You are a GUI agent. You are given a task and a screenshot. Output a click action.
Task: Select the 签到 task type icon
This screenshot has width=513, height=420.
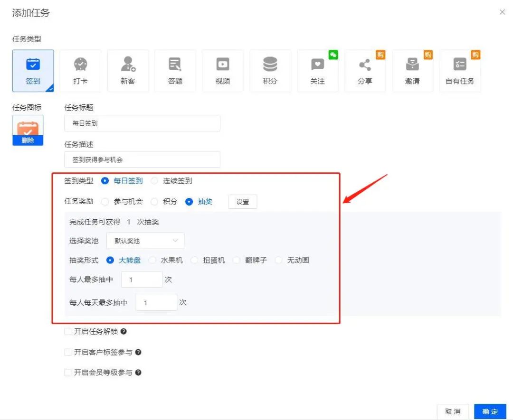click(x=33, y=71)
